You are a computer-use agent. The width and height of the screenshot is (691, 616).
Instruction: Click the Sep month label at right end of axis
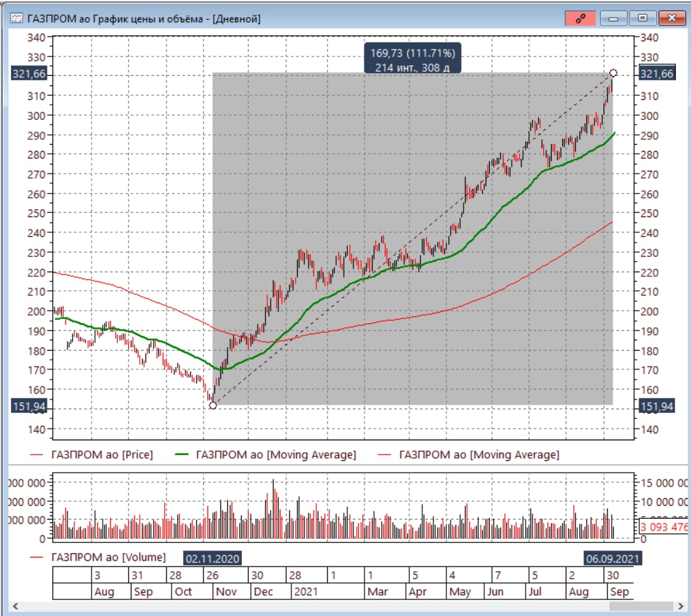(619, 592)
